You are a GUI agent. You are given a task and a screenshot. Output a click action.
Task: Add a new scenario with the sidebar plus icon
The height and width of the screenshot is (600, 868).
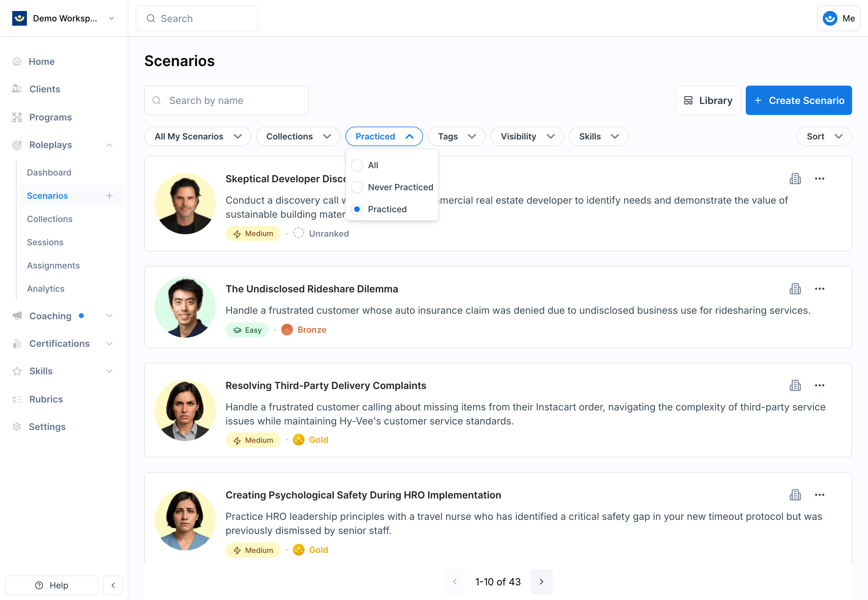tap(109, 196)
